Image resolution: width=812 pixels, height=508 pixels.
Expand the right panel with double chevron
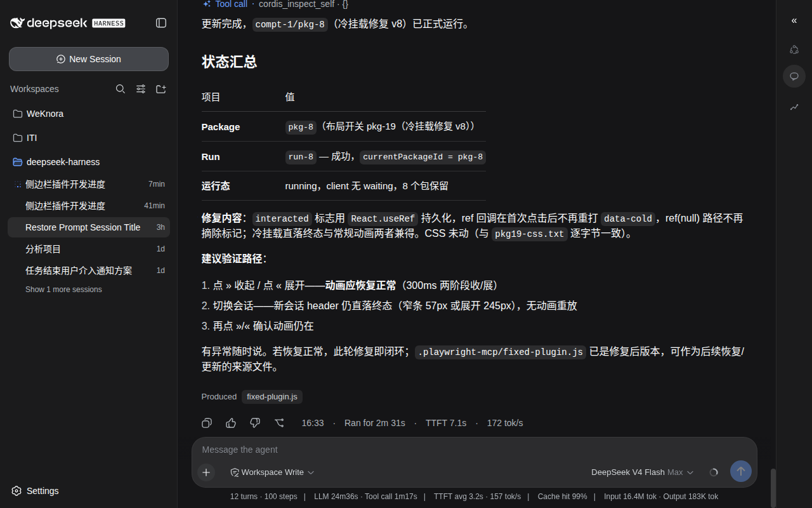[794, 21]
